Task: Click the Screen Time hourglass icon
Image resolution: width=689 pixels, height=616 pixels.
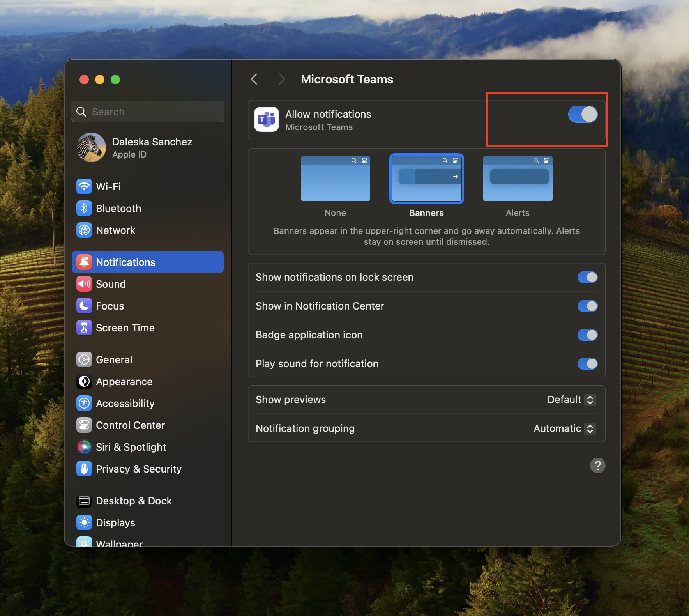Action: (x=84, y=327)
